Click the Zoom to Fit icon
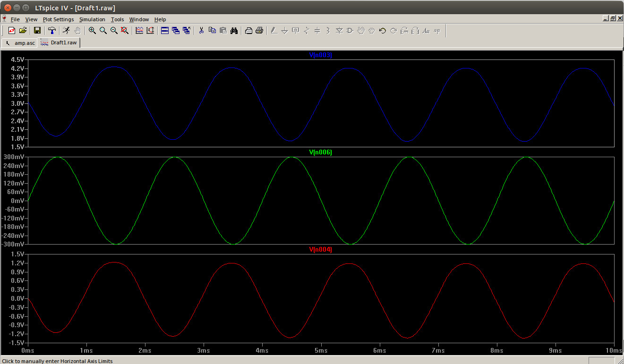624x364 pixels. (x=125, y=31)
